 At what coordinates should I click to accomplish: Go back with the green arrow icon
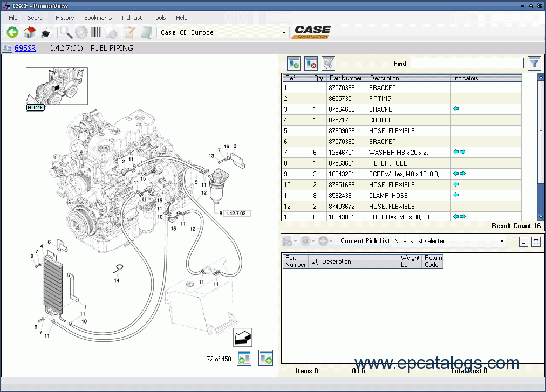[12, 32]
